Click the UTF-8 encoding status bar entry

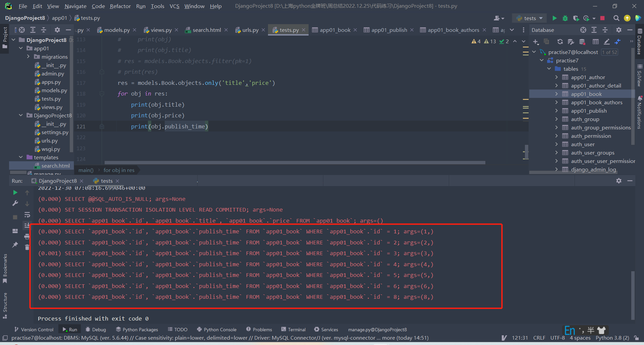[x=557, y=338]
